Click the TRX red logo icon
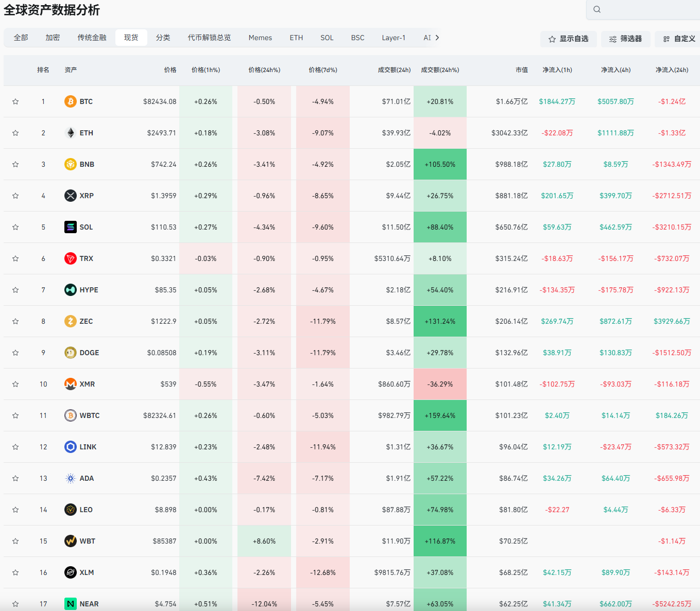This screenshot has height=611, width=700. tap(71, 258)
